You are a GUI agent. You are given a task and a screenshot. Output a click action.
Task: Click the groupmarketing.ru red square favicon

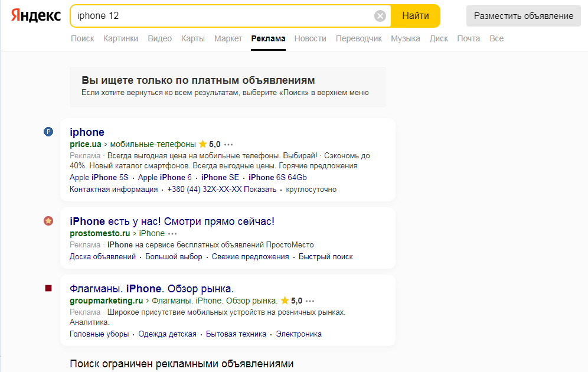(48, 288)
